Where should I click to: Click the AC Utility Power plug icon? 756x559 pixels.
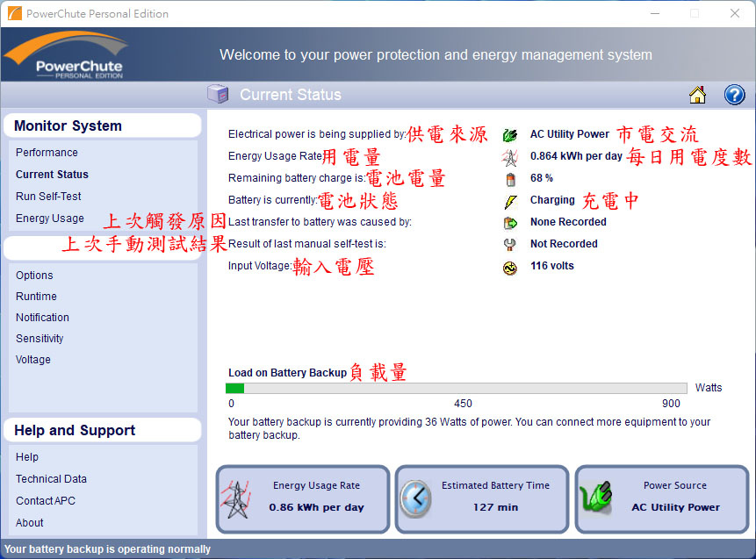pos(510,135)
